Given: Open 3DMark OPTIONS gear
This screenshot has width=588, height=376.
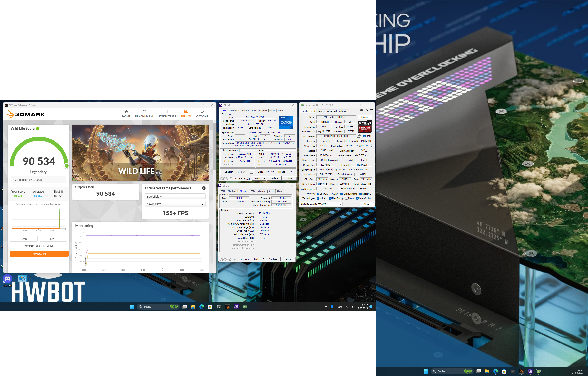Looking at the screenshot, I should [x=202, y=114].
